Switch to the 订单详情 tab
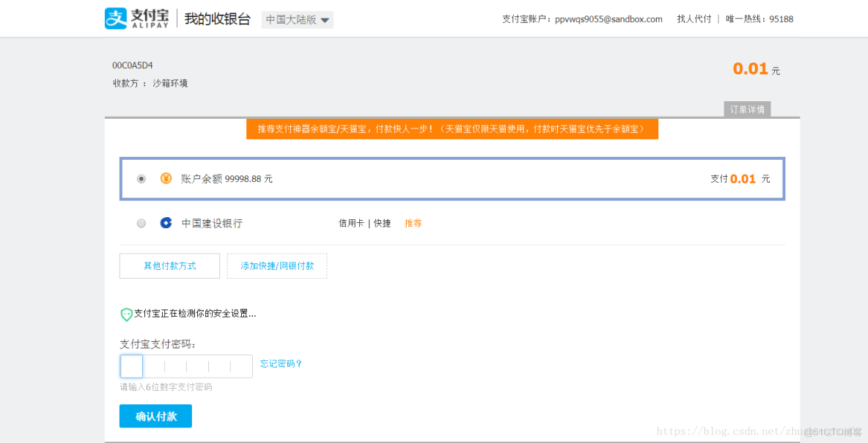868x443 pixels. point(746,109)
